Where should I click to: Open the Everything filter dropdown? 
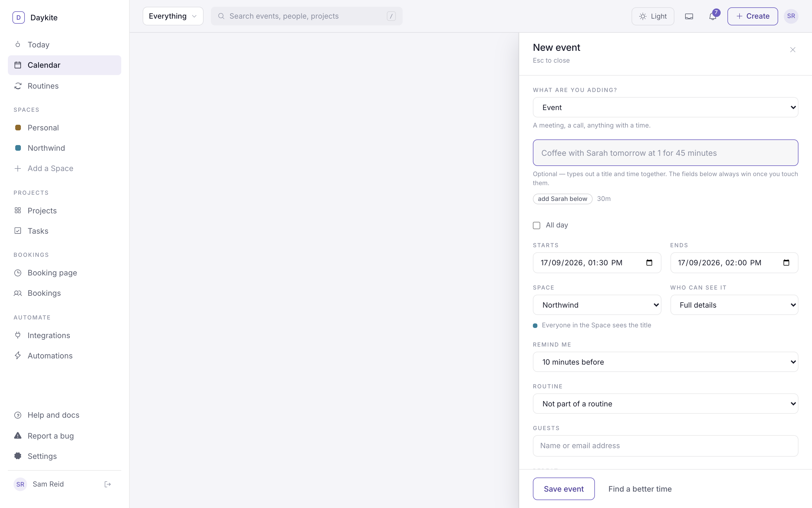173,16
